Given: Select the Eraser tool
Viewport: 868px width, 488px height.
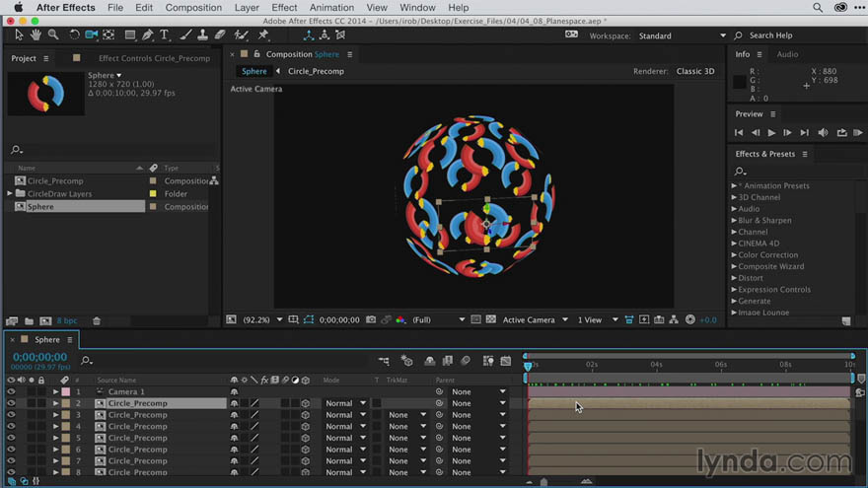Looking at the screenshot, I should (x=220, y=35).
